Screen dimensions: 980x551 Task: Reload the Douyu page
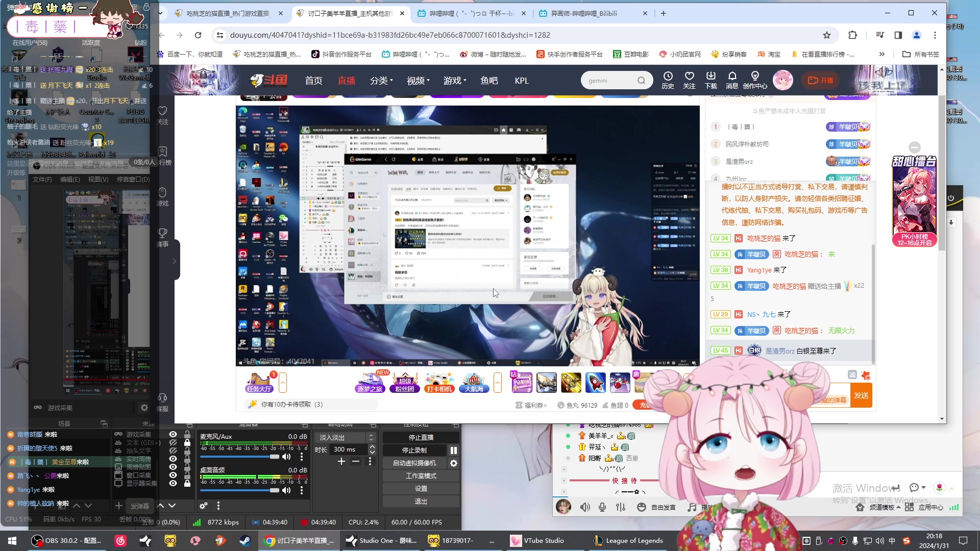click(x=198, y=35)
